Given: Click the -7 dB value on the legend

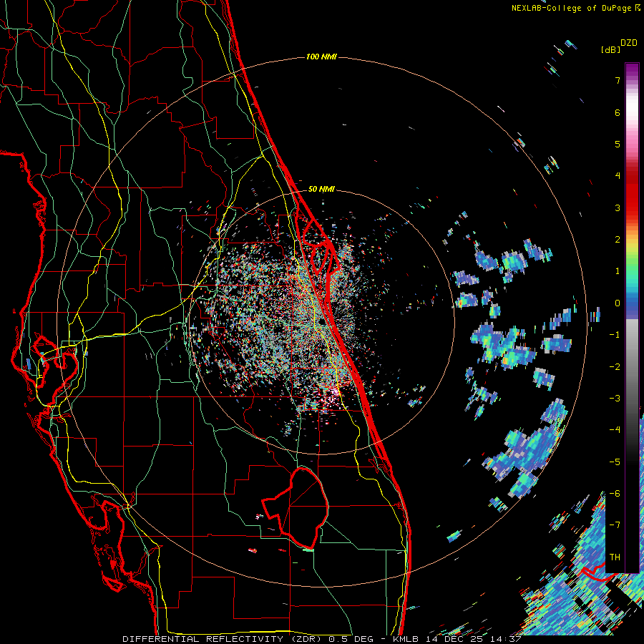Looking at the screenshot, I should (615, 525).
